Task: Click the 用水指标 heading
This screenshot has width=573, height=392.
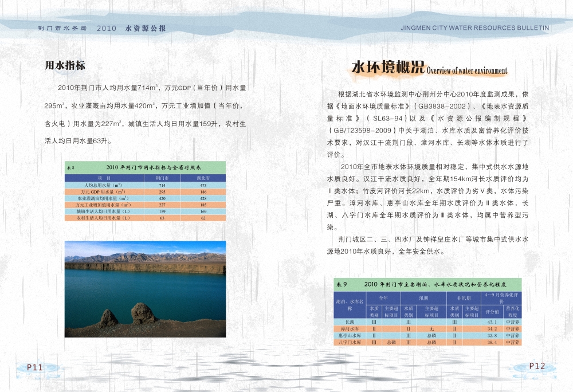Action: 65,65
